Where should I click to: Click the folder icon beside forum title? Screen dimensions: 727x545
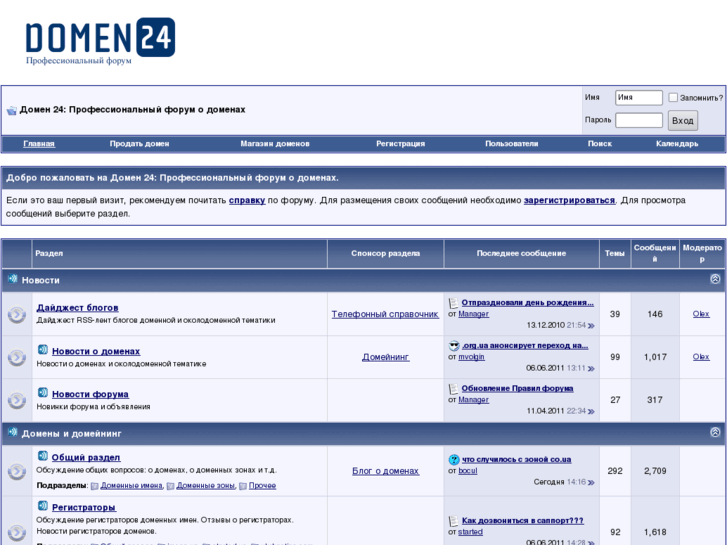(12, 110)
